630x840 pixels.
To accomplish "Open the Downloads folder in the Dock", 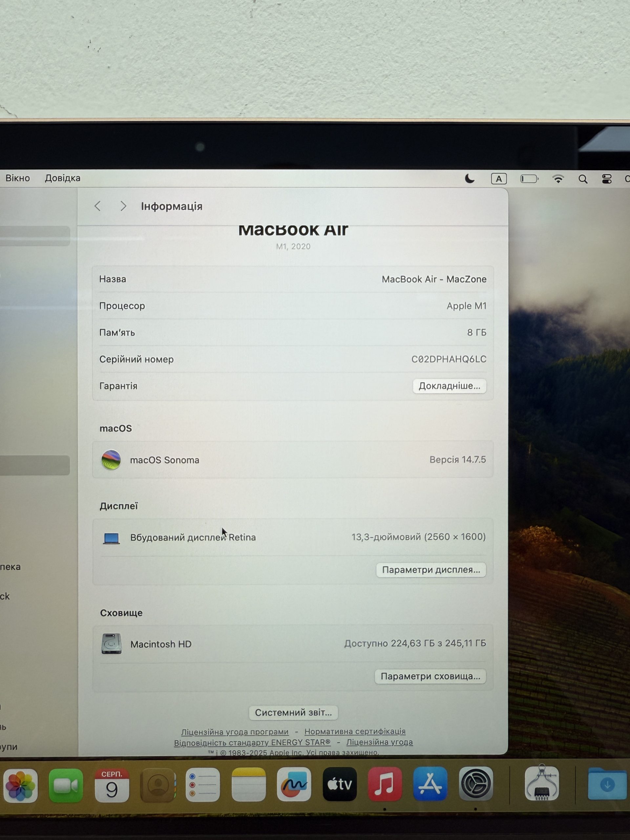I will click(x=608, y=784).
